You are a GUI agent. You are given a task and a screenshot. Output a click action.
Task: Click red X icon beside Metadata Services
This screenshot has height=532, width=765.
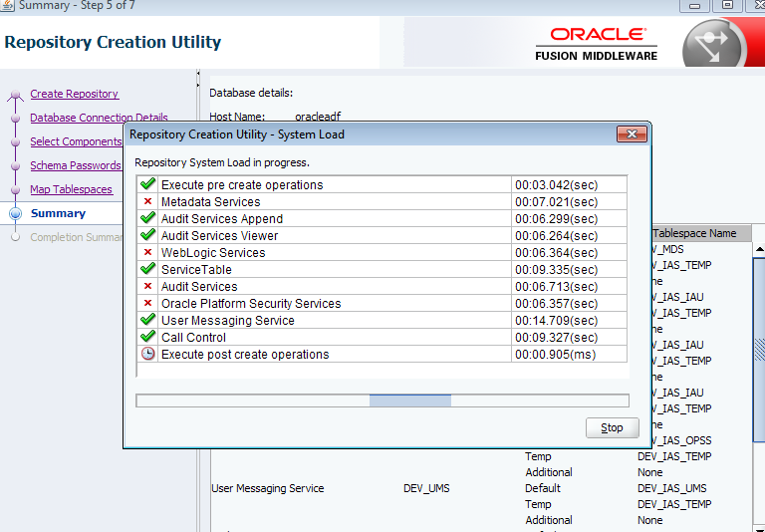pos(148,201)
